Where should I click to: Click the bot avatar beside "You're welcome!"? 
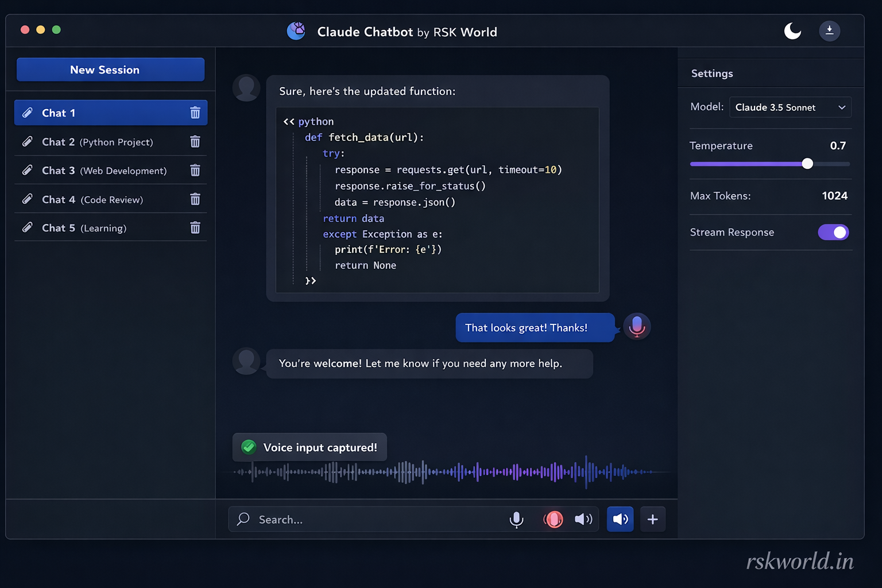coord(246,361)
